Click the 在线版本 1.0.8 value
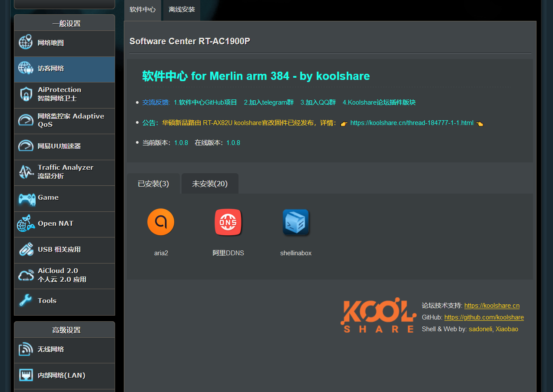553x392 pixels. [x=233, y=143]
